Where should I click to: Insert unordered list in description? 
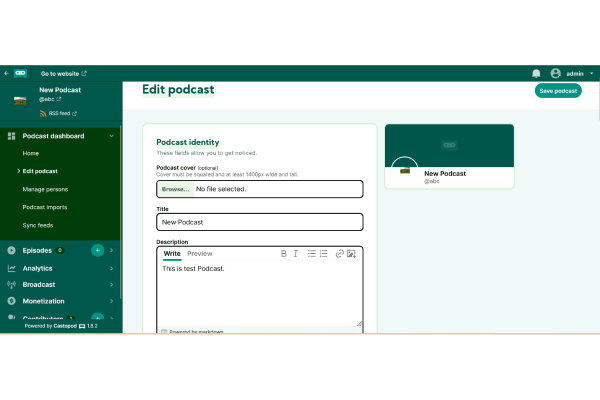point(311,254)
